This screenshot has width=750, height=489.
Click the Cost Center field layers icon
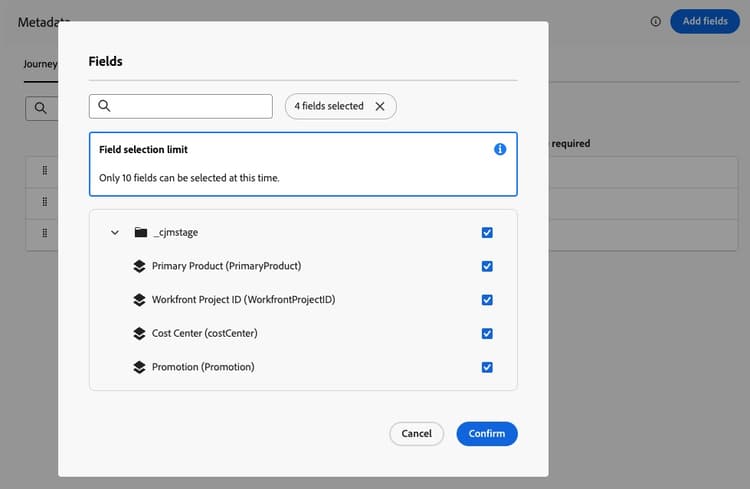click(x=139, y=333)
